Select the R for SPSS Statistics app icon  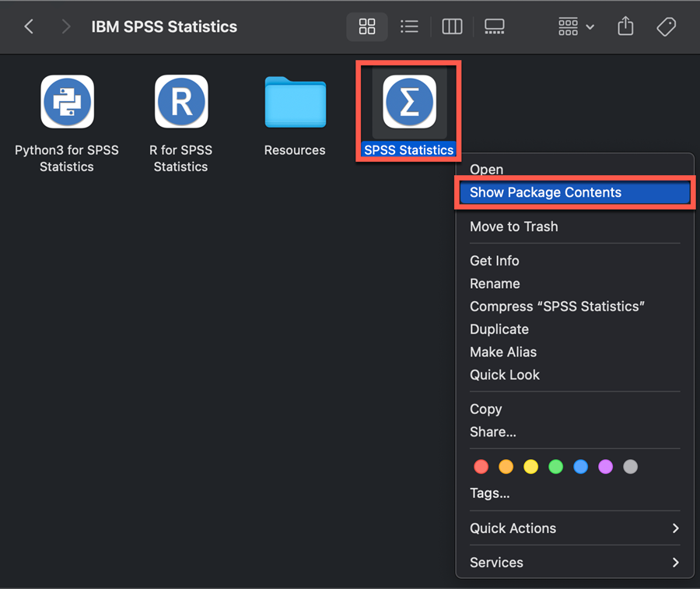(x=181, y=101)
